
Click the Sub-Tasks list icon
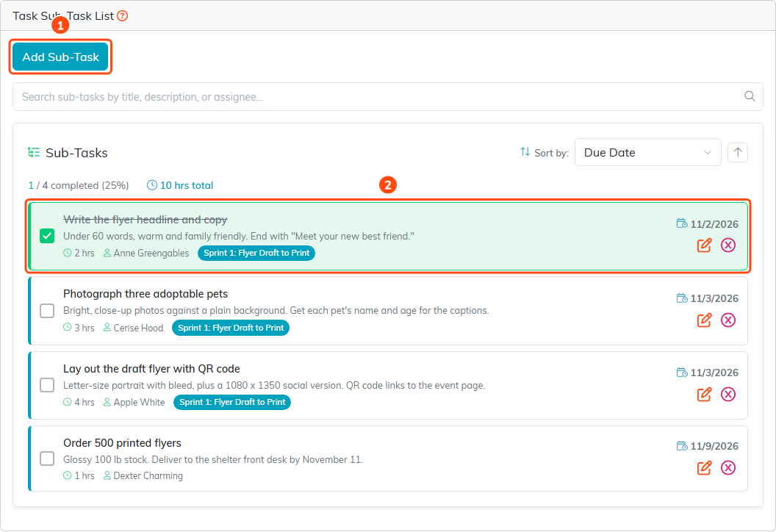(x=34, y=152)
